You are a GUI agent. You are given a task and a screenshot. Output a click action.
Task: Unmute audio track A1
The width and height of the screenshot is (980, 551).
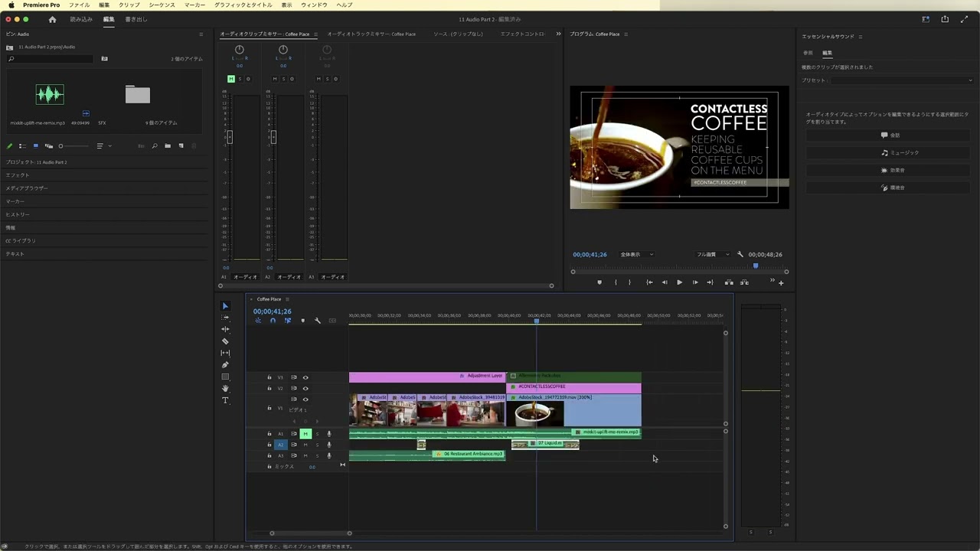305,434
